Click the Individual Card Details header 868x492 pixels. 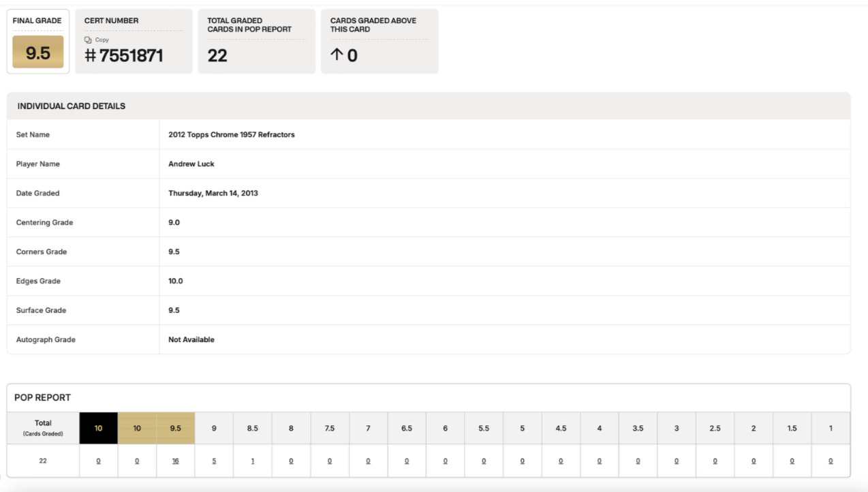click(x=72, y=106)
